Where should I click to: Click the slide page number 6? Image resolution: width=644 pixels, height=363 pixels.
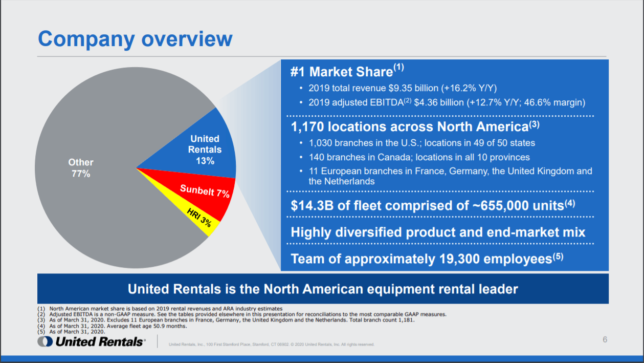coord(605,339)
